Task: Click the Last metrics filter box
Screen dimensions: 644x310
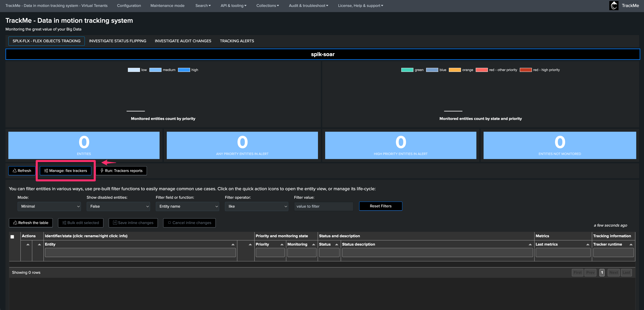Action: pos(563,253)
